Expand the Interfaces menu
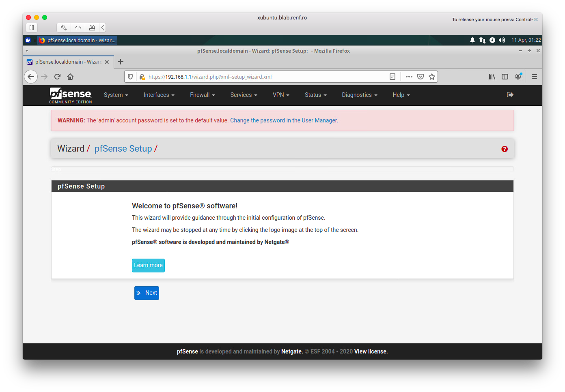This screenshot has height=392, width=565. pyautogui.click(x=159, y=95)
